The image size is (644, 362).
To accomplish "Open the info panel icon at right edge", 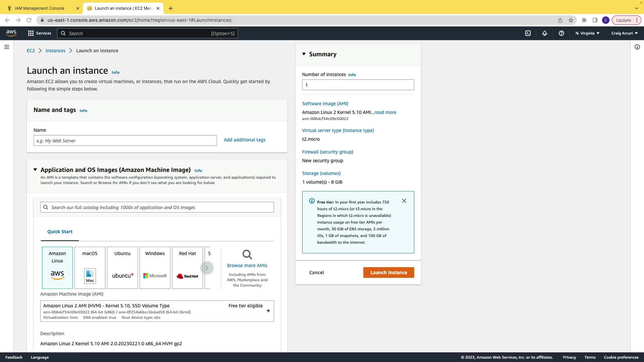I will (637, 47).
